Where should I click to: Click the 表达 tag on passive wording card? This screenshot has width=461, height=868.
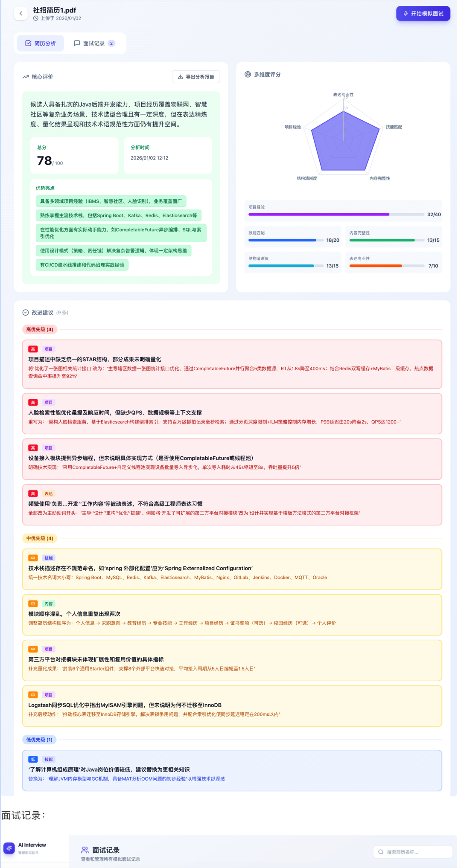pos(49,494)
